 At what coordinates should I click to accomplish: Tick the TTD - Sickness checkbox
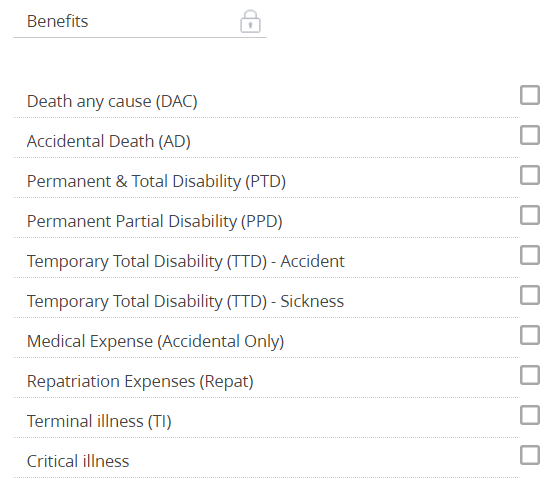530,295
